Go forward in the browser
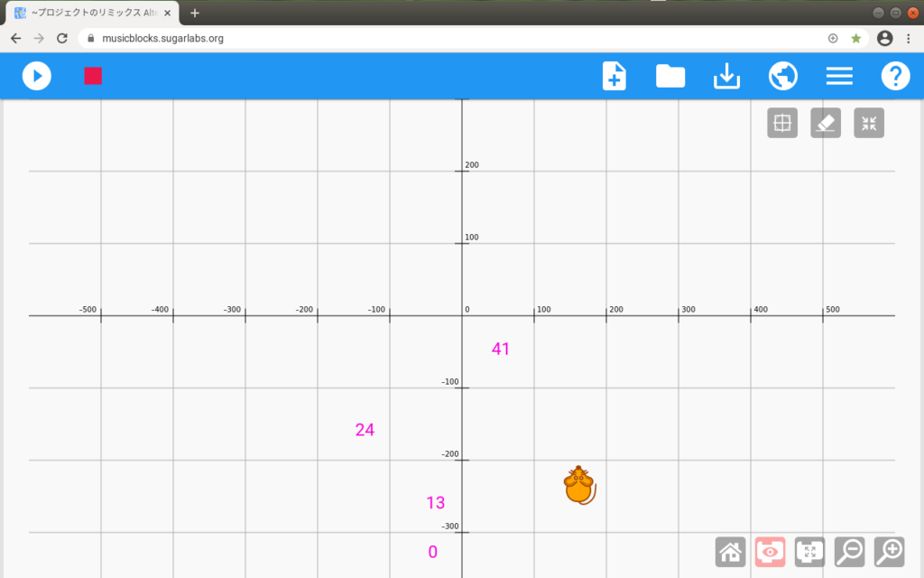 [39, 38]
